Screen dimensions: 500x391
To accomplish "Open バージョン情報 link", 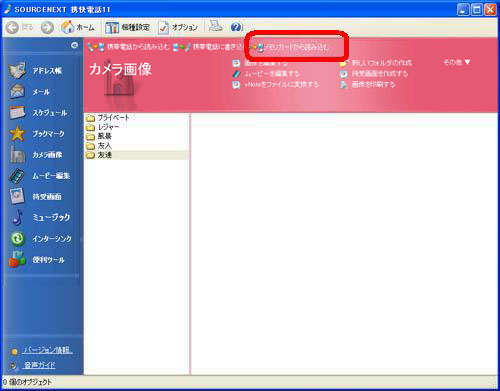I will (x=47, y=350).
